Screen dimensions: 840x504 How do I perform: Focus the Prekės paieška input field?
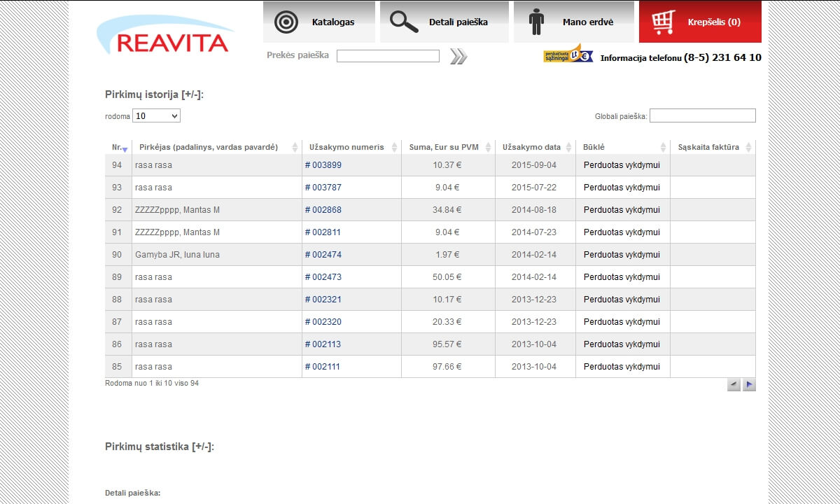point(388,56)
